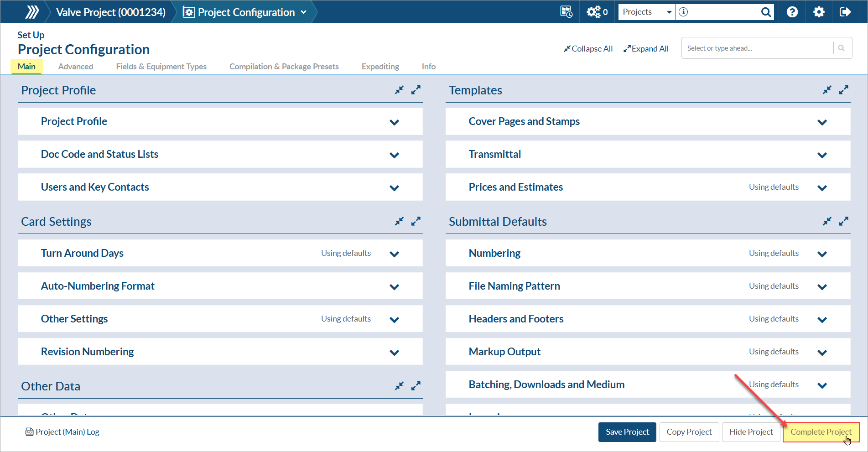The image size is (868, 452).
Task: Click the log out icon
Action: (845, 12)
